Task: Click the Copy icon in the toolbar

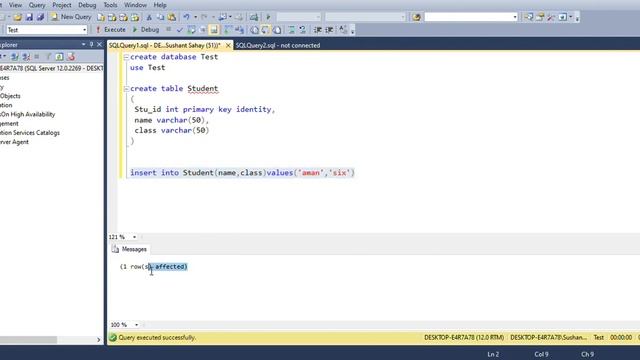Action: (x=160, y=17)
